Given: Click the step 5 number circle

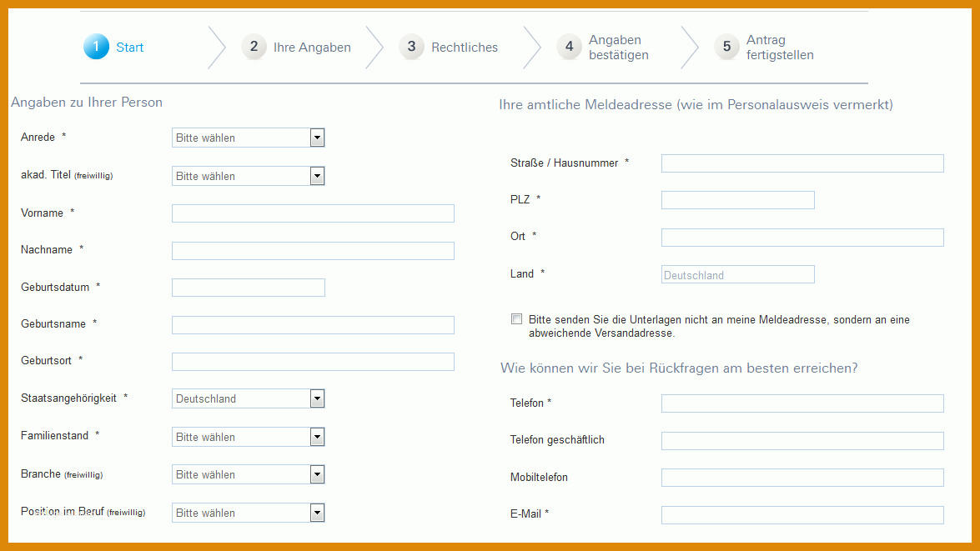Looking at the screenshot, I should [x=726, y=47].
